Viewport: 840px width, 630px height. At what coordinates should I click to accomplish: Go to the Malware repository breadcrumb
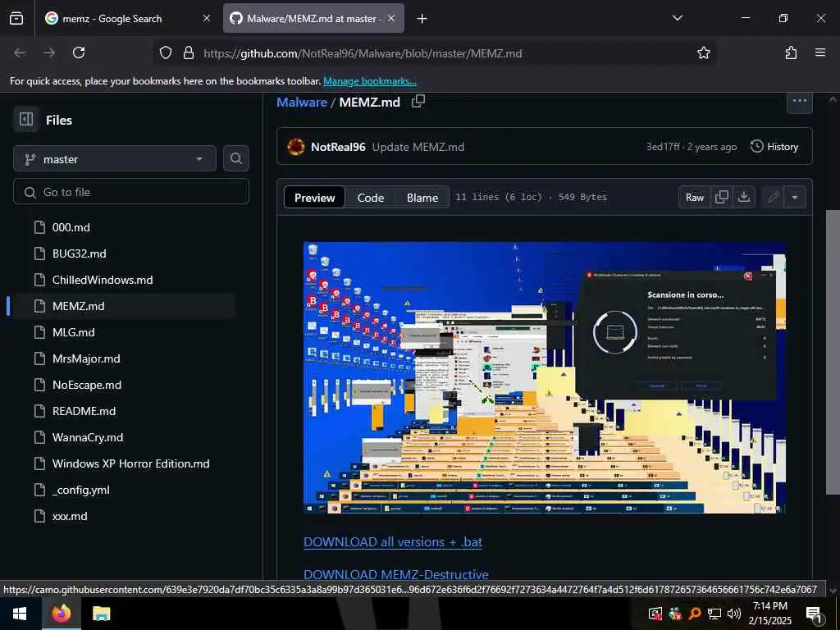point(302,102)
